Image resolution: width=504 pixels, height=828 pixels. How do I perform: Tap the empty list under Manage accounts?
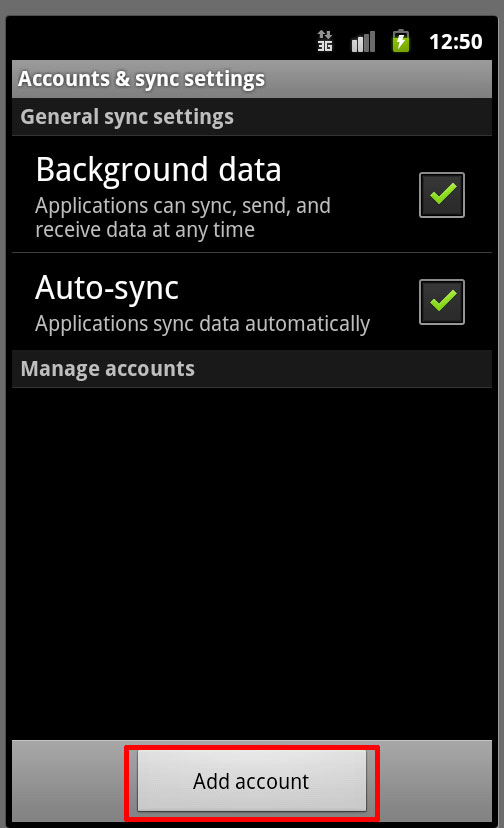[252, 564]
